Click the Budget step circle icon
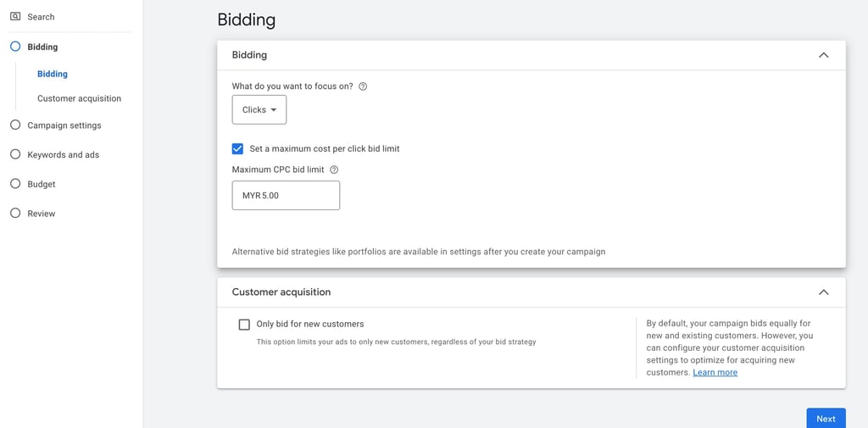The image size is (868, 428). click(15, 183)
